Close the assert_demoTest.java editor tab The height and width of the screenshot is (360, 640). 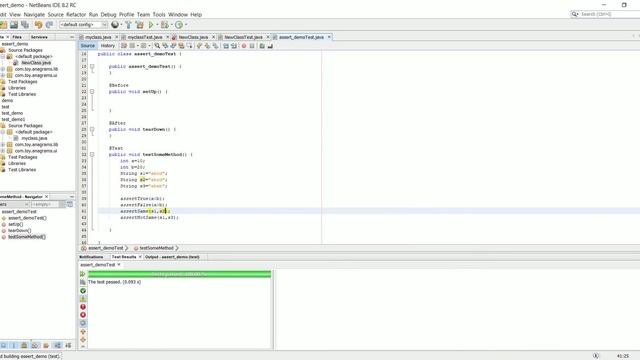click(x=329, y=37)
